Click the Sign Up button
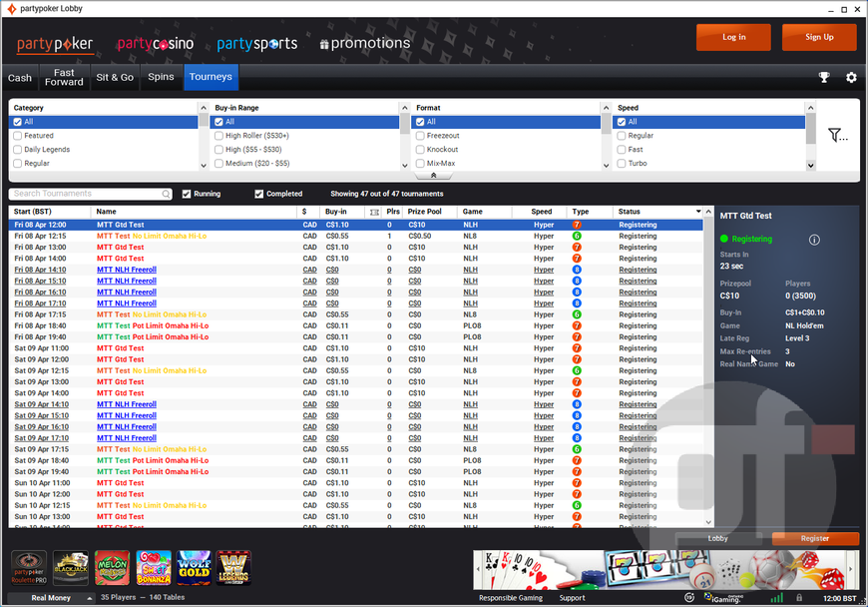 click(819, 37)
